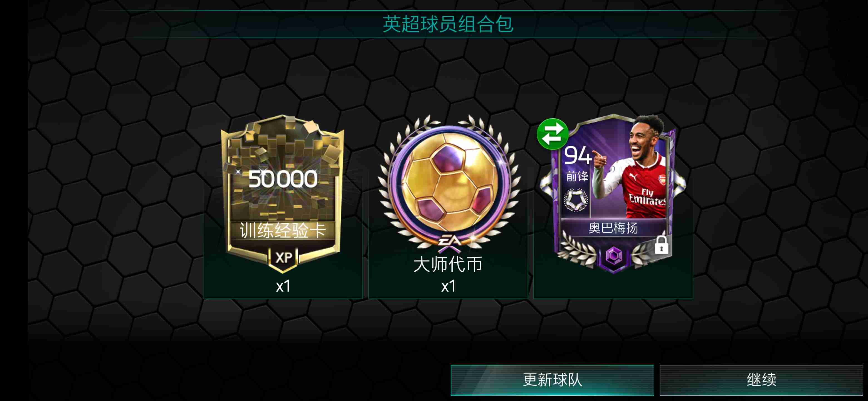Screen dimensions: 868x401
Task: Tap the XP shield badge on training card
Action: click(283, 258)
